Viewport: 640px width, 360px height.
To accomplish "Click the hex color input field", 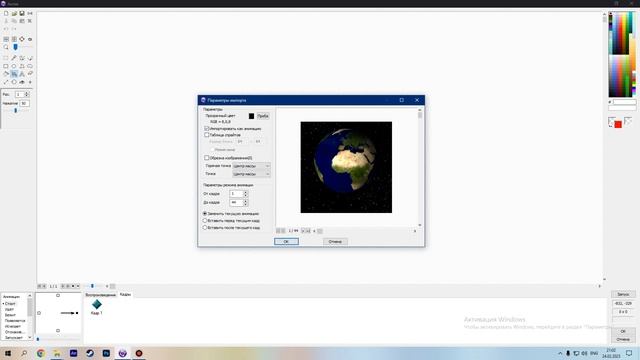I will [624, 102].
